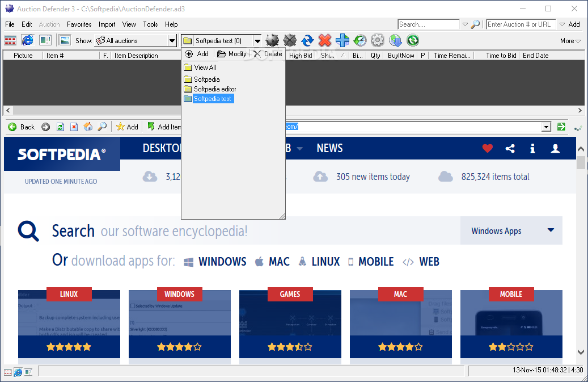Click the red X delete auction icon
Image resolution: width=588 pixels, height=382 pixels.
[x=325, y=40]
